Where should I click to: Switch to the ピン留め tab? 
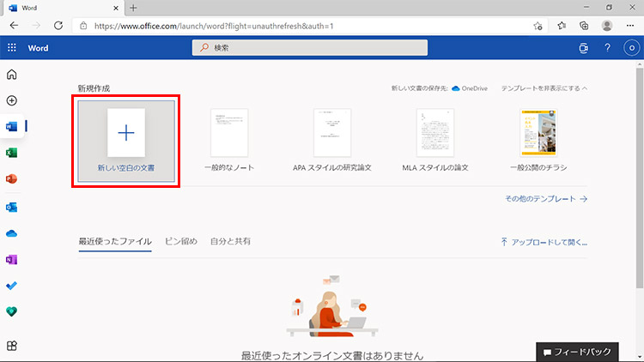(x=180, y=242)
